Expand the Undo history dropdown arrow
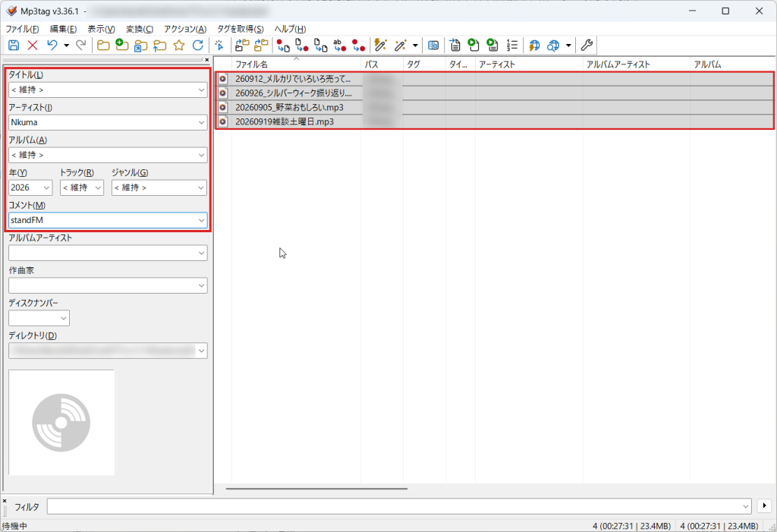 66,46
